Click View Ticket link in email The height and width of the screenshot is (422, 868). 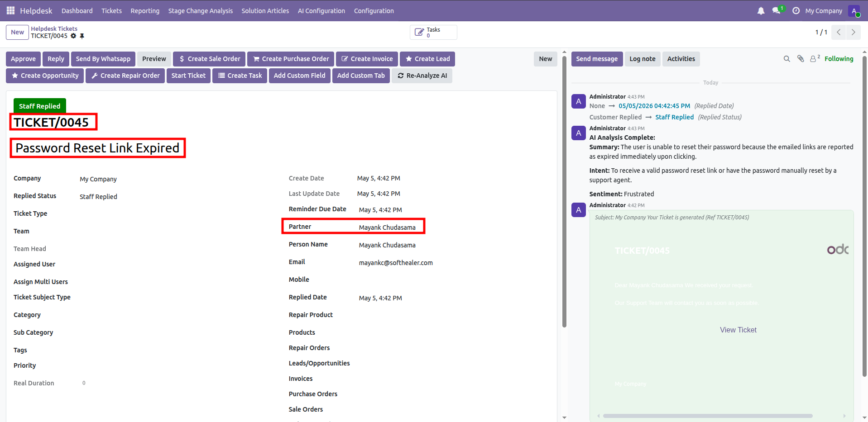tap(738, 330)
